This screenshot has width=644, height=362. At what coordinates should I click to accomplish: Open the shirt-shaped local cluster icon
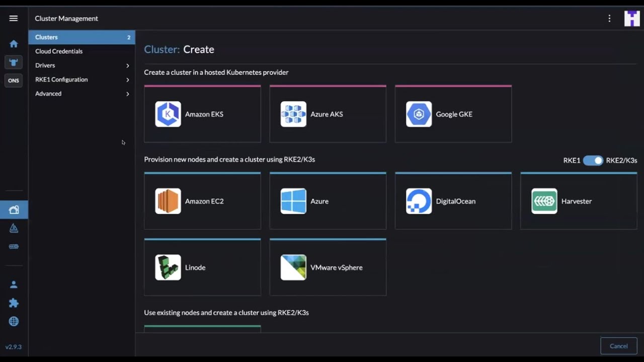coord(14,62)
